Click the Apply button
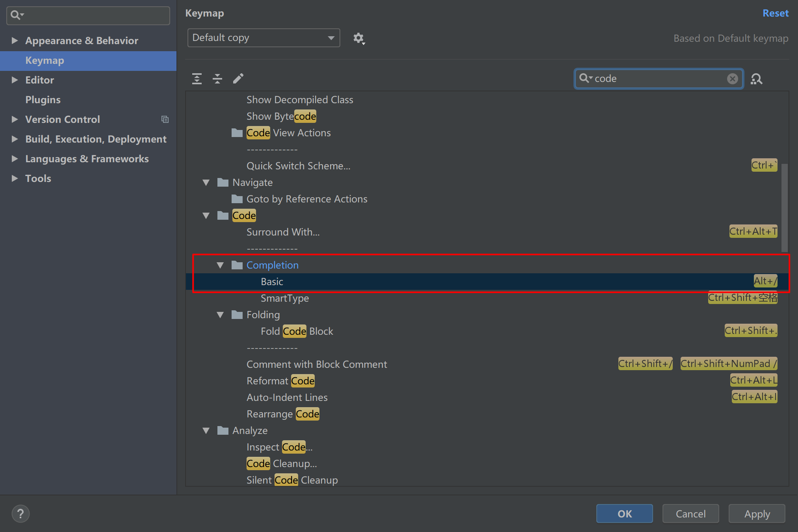Viewport: 798px width, 532px height. (x=757, y=513)
